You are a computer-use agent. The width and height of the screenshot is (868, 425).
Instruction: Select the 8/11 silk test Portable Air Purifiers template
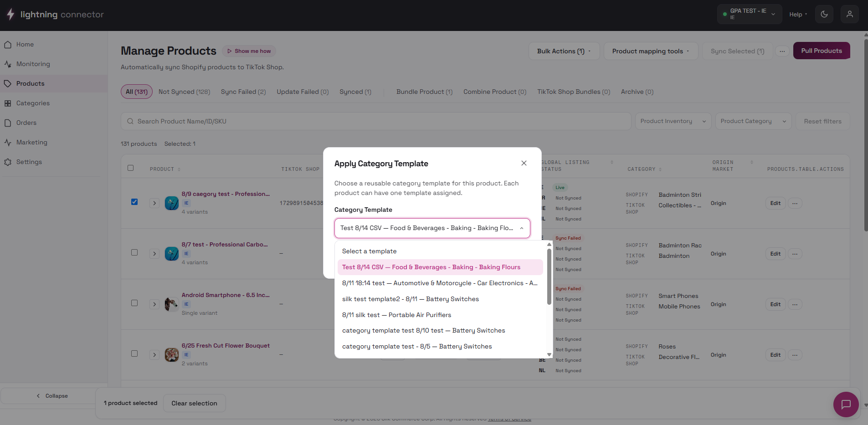(440, 315)
